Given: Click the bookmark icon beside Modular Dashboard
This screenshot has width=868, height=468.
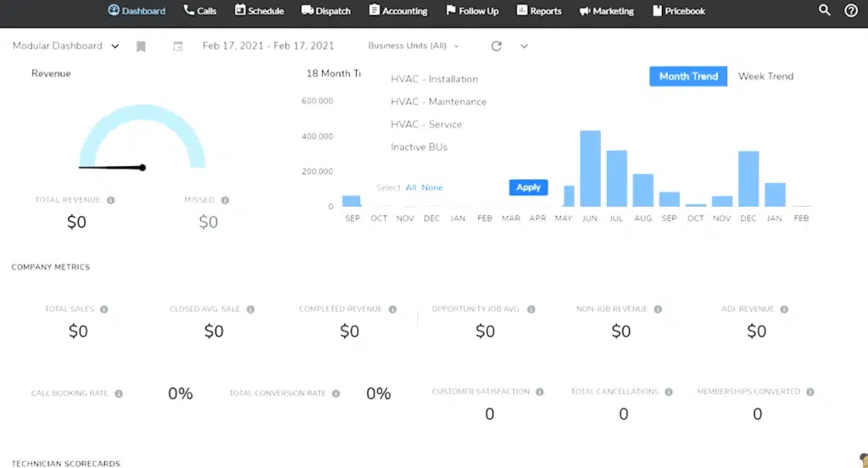Looking at the screenshot, I should click(141, 47).
